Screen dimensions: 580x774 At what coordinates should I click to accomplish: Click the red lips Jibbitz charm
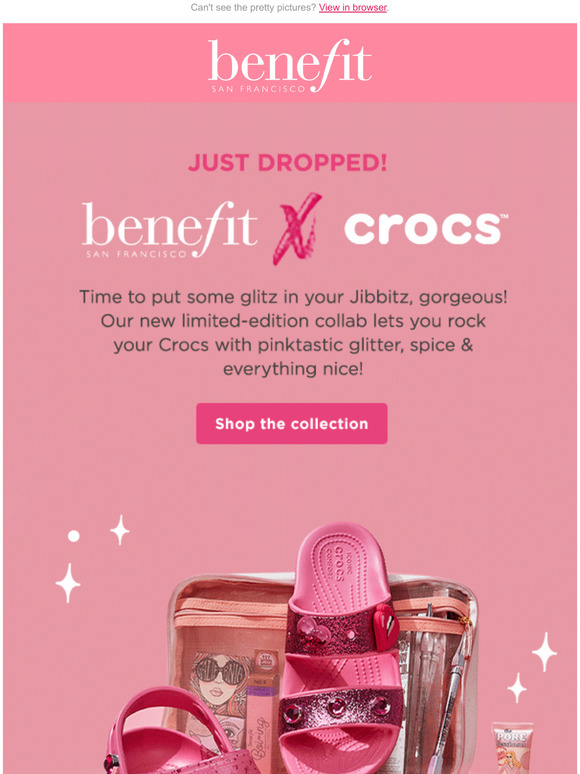point(386,626)
